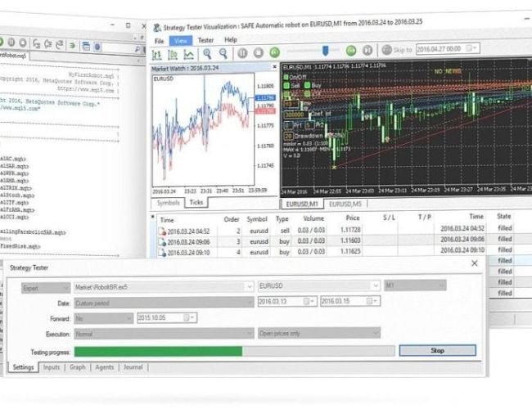Zoom in on the chart
532x409 pixels.
coord(207,53)
